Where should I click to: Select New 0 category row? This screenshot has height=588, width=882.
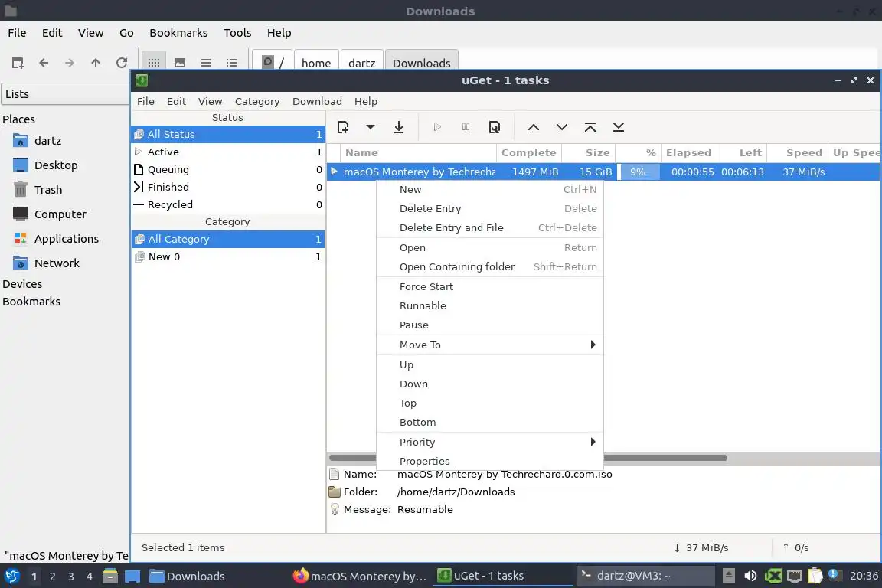(228, 257)
